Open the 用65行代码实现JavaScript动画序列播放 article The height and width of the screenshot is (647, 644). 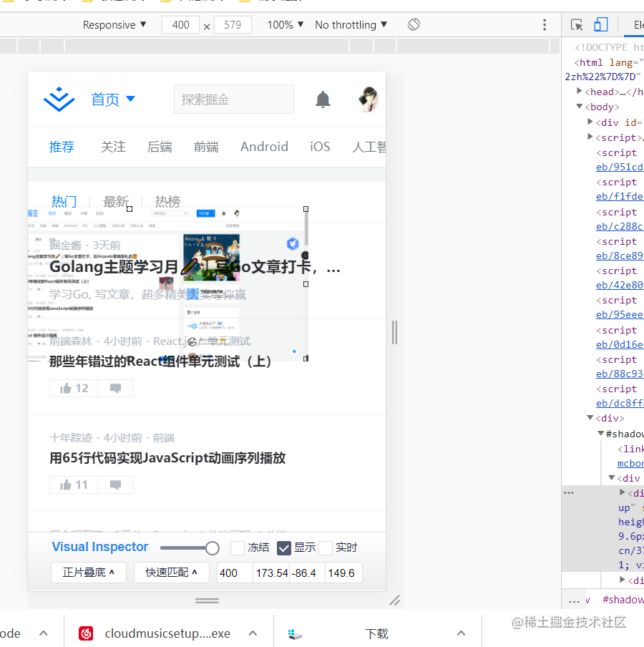[167, 458]
